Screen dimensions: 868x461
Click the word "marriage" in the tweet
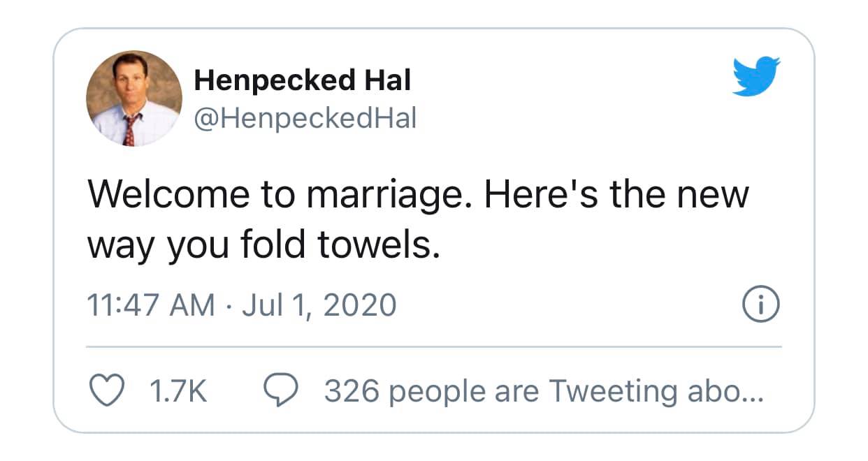[385, 196]
